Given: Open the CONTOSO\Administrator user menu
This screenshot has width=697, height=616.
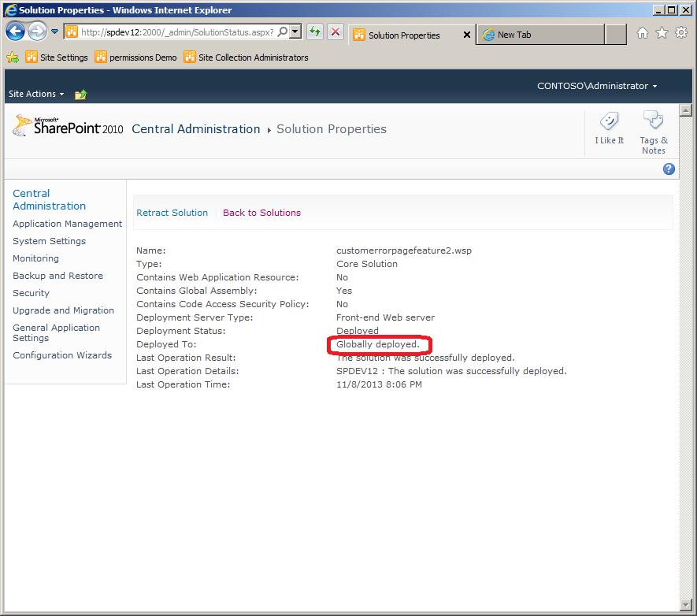Looking at the screenshot, I should (597, 86).
